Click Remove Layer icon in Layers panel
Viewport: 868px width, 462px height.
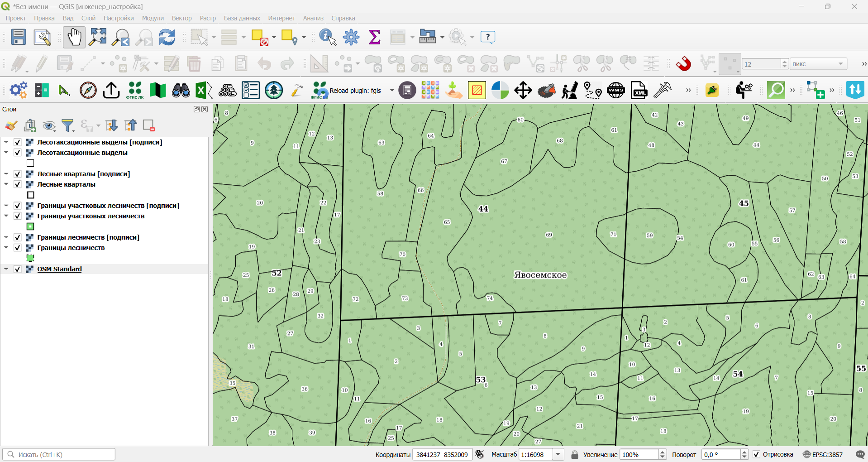[x=149, y=125]
